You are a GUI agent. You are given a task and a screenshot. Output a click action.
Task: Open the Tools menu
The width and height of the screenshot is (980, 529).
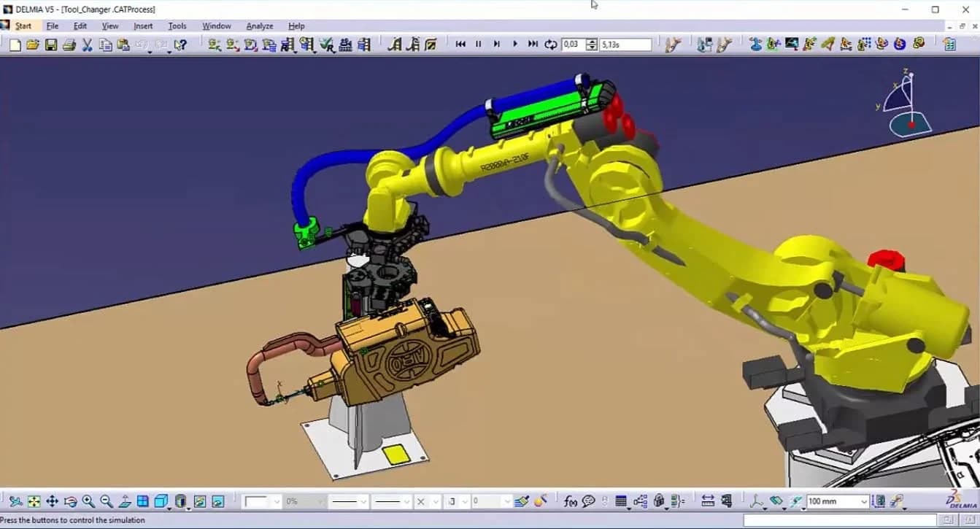pos(177,26)
